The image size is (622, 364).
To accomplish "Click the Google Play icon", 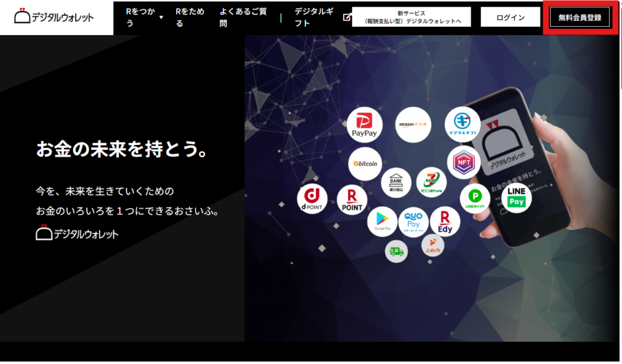I will [x=383, y=222].
